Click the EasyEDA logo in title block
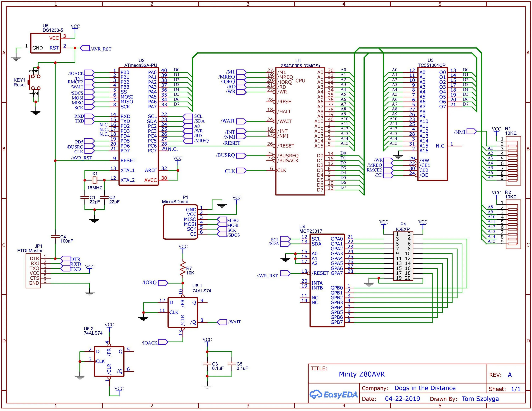532x411 pixels. point(333,394)
